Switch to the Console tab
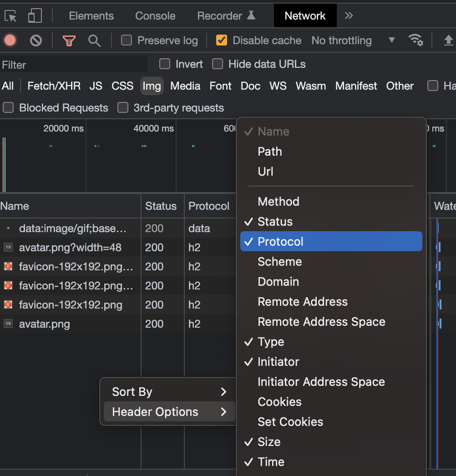 [x=155, y=16]
